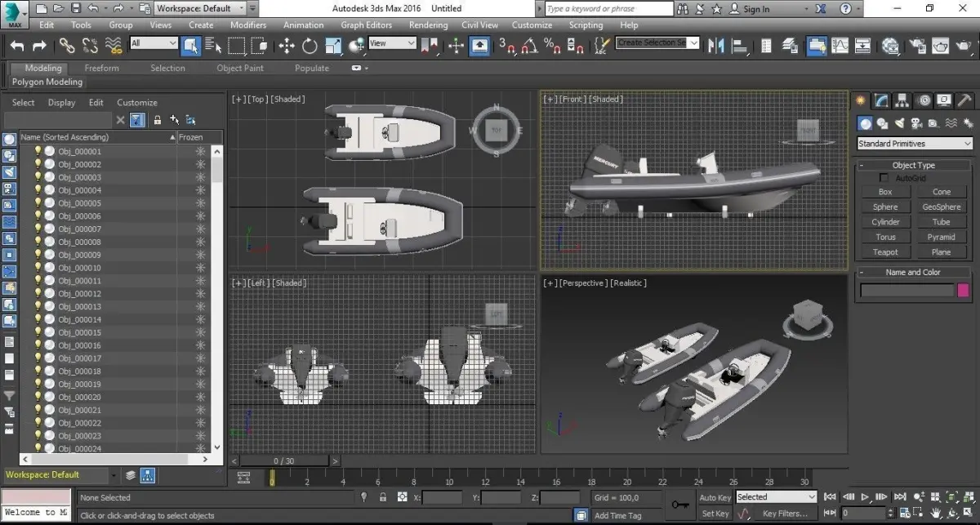Open Key Filters button
This screenshot has height=525, width=980.
(786, 514)
